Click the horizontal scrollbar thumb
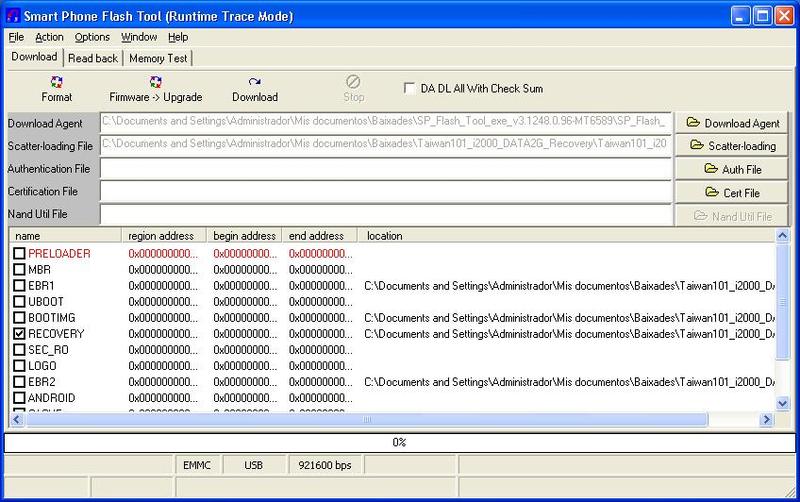The image size is (800, 502). click(x=366, y=419)
